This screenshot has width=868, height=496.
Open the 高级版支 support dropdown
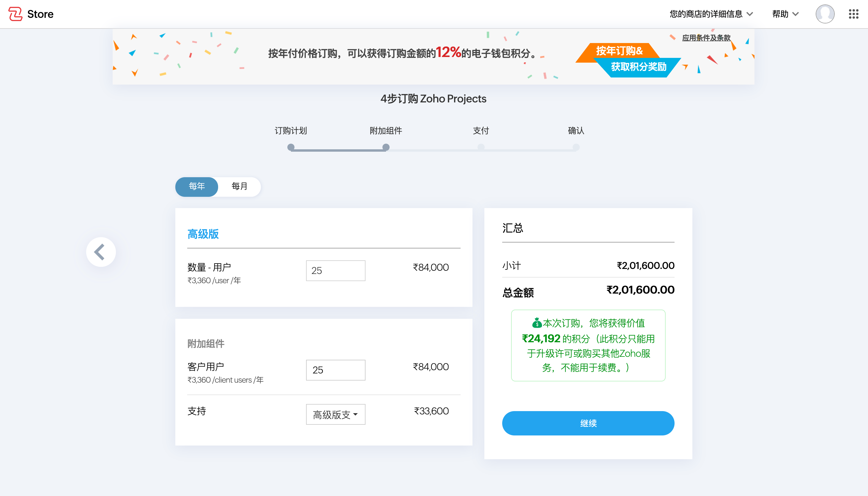pyautogui.click(x=335, y=414)
